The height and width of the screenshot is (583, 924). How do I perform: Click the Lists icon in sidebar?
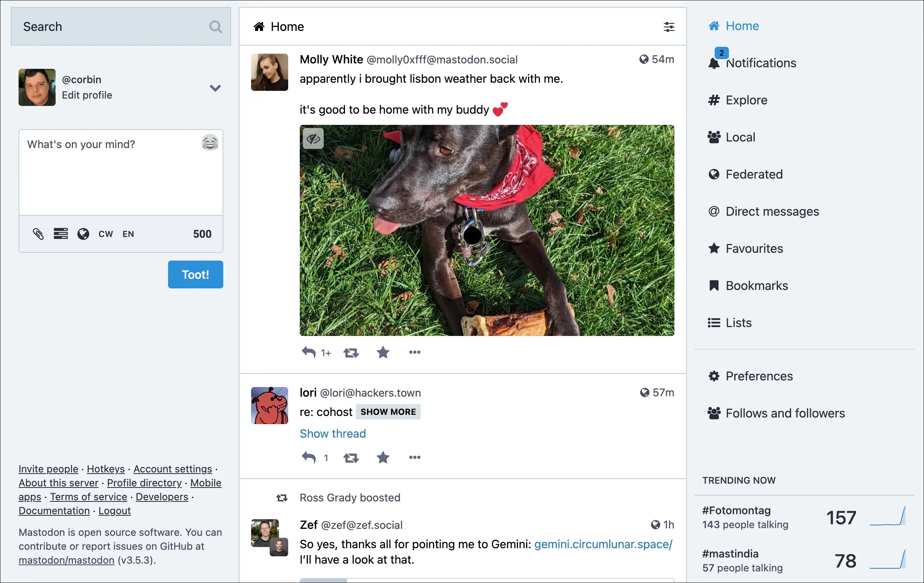713,322
